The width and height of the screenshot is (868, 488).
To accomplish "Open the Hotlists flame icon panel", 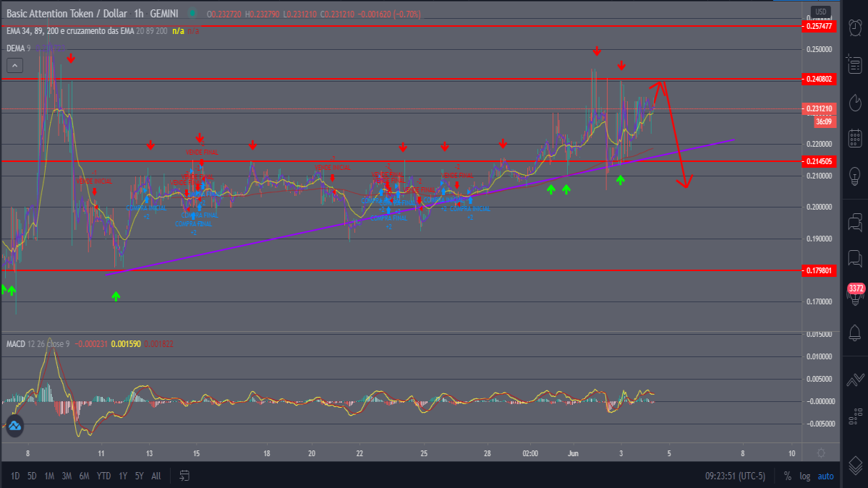I will point(855,100).
